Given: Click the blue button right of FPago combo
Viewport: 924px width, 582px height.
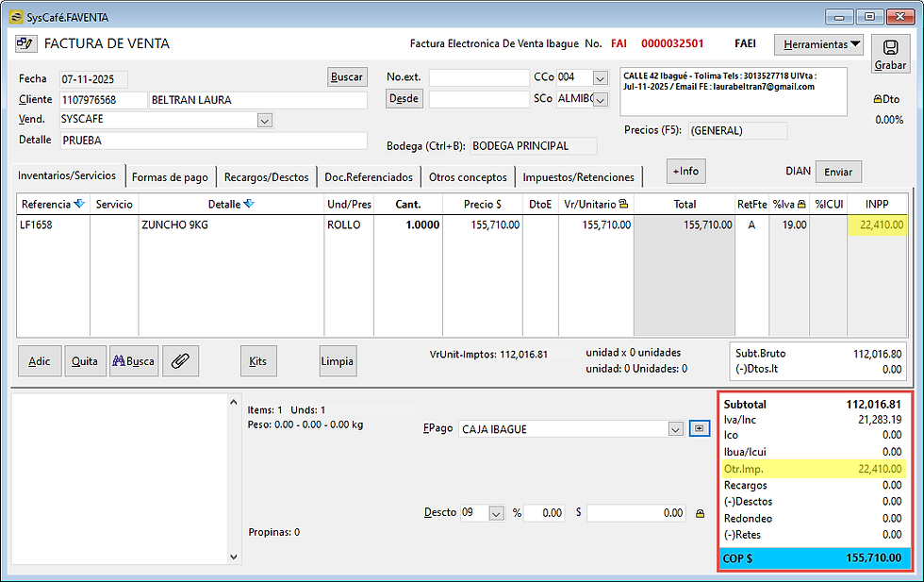Looking at the screenshot, I should [x=699, y=428].
